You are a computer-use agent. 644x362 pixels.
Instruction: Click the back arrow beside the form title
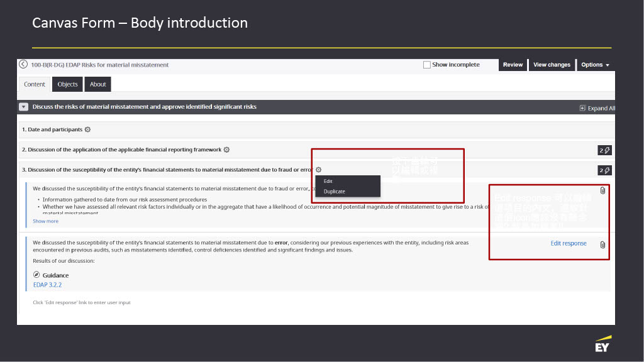point(23,65)
